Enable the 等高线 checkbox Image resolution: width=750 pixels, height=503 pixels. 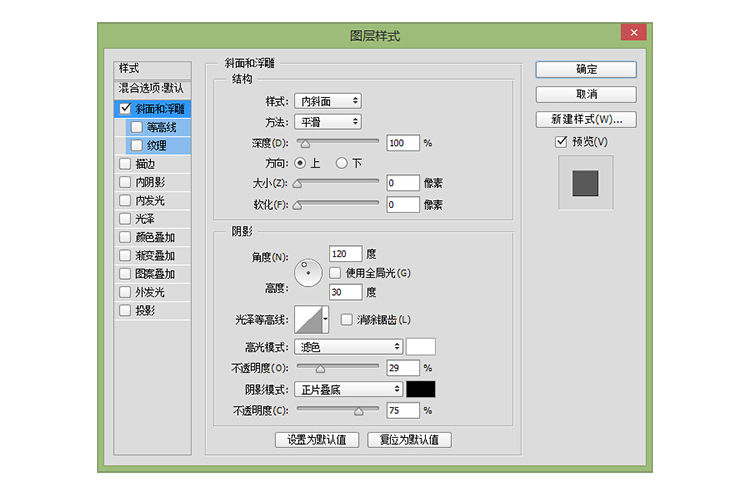pos(137,127)
